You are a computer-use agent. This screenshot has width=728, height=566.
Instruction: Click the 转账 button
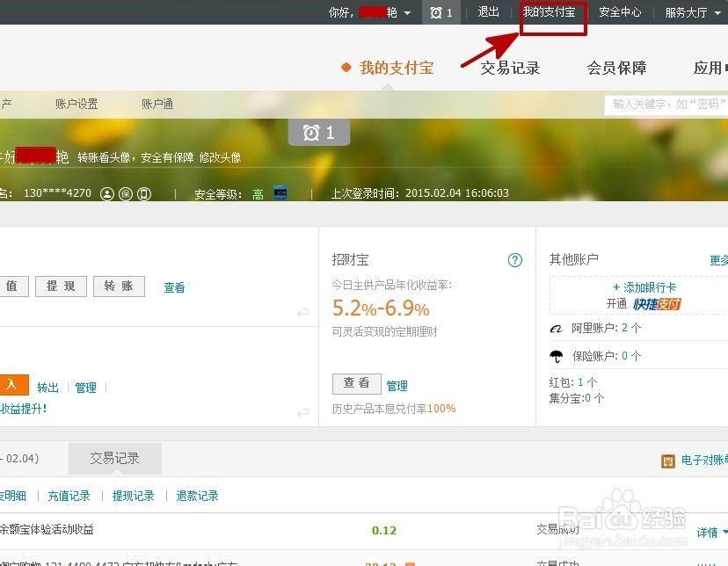tap(119, 287)
